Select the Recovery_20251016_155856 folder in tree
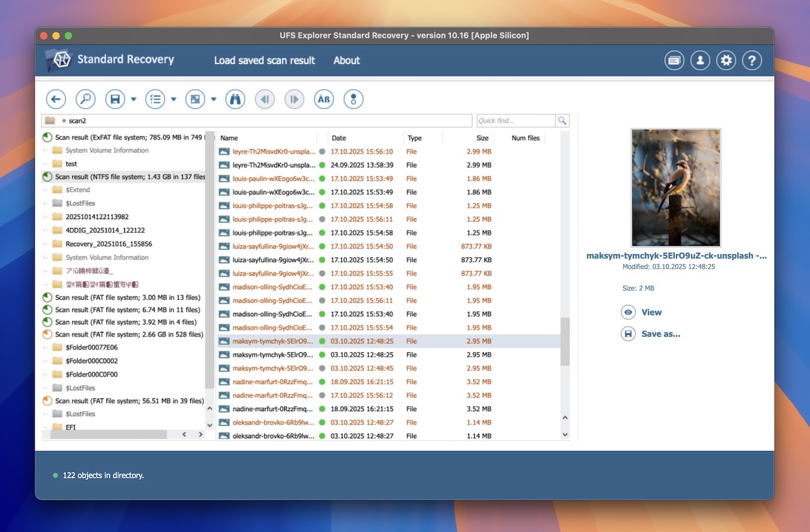 point(109,244)
